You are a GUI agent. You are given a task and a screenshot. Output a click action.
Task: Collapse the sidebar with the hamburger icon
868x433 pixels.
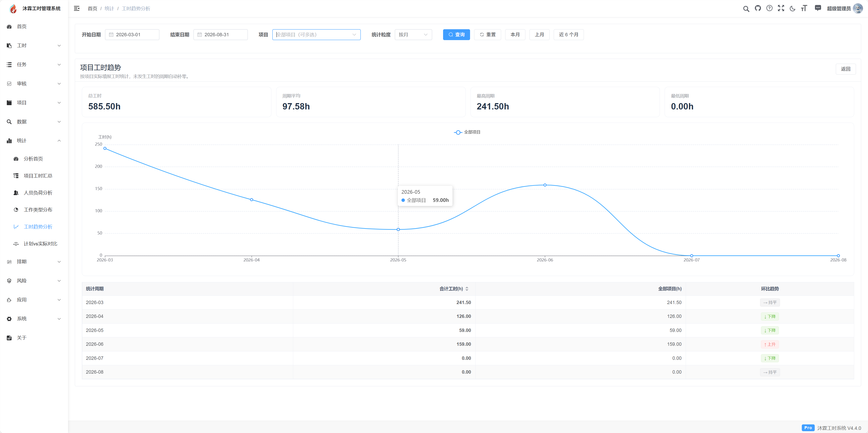(76, 8)
